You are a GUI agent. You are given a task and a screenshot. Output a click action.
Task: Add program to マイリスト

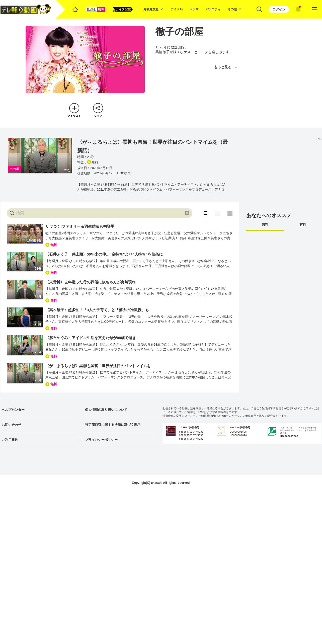pyautogui.click(x=74, y=110)
